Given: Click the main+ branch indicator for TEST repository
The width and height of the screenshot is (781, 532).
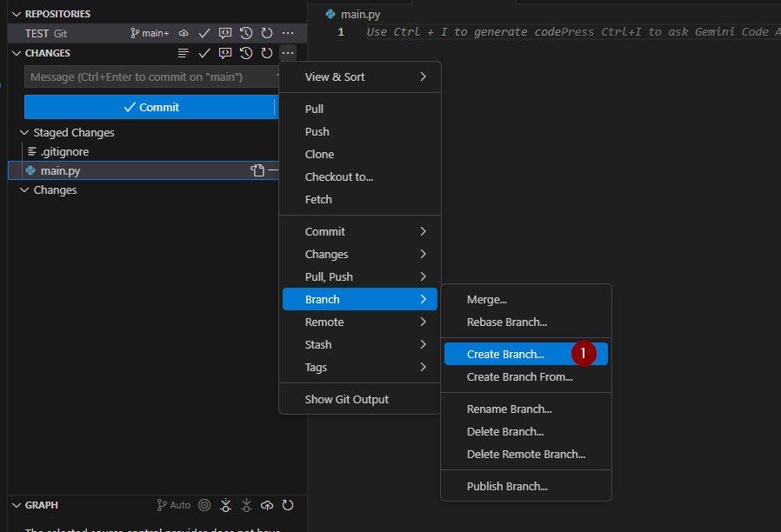Looking at the screenshot, I should (150, 33).
